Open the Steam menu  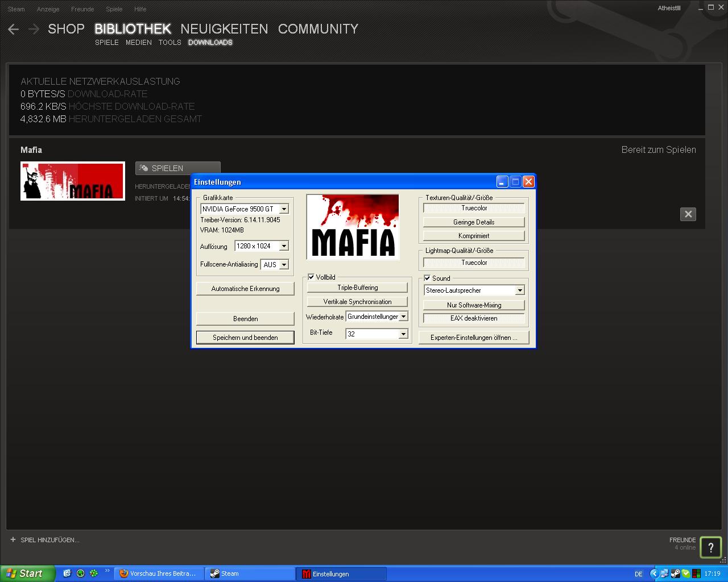[16, 9]
